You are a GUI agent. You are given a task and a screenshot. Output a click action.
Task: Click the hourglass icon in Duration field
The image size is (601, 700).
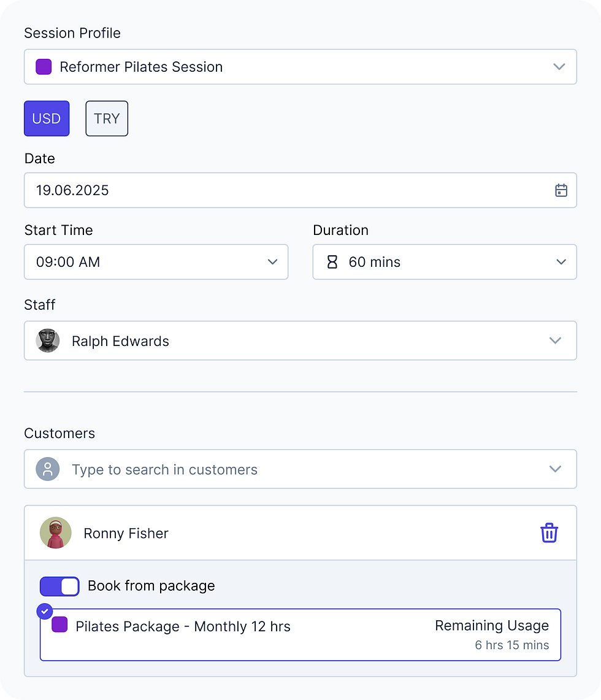coord(332,262)
